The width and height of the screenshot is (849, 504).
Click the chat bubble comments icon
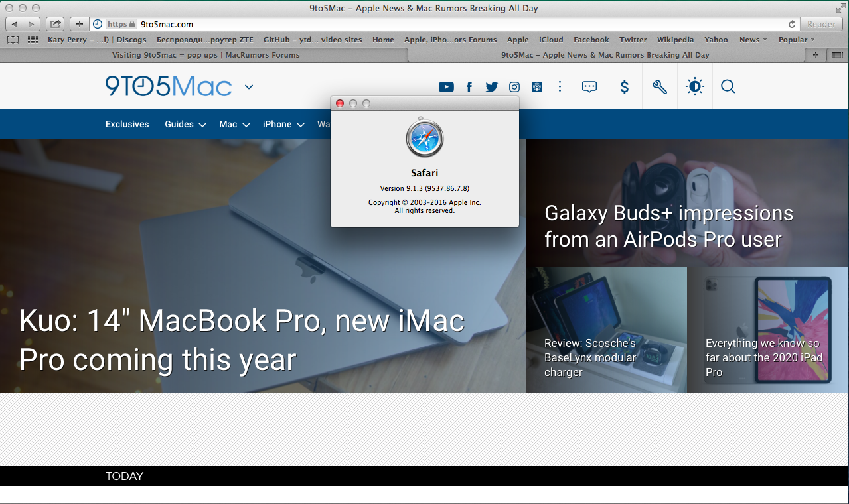[589, 86]
